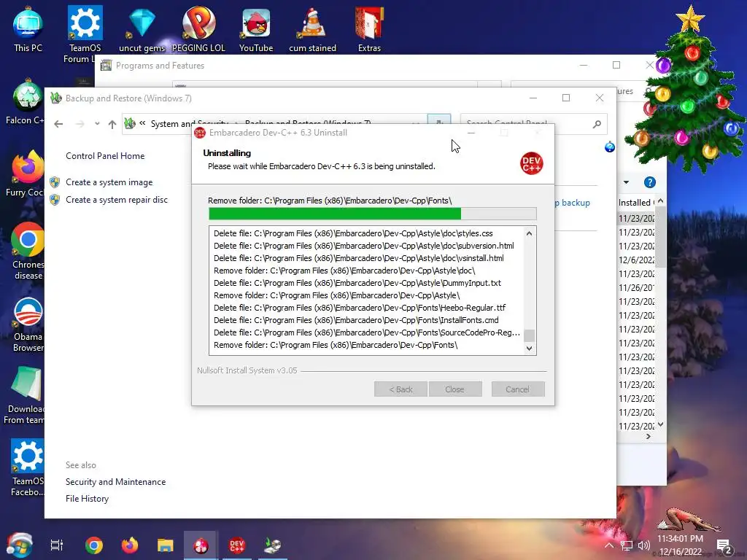747x560 pixels.
Task: Open Task View on the taskbar
Action: pyautogui.click(x=57, y=545)
